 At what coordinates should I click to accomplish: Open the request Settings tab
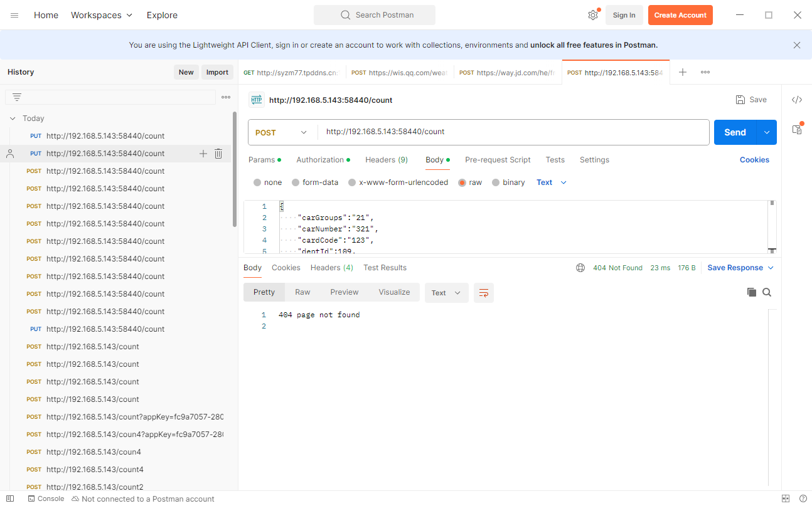pos(594,160)
